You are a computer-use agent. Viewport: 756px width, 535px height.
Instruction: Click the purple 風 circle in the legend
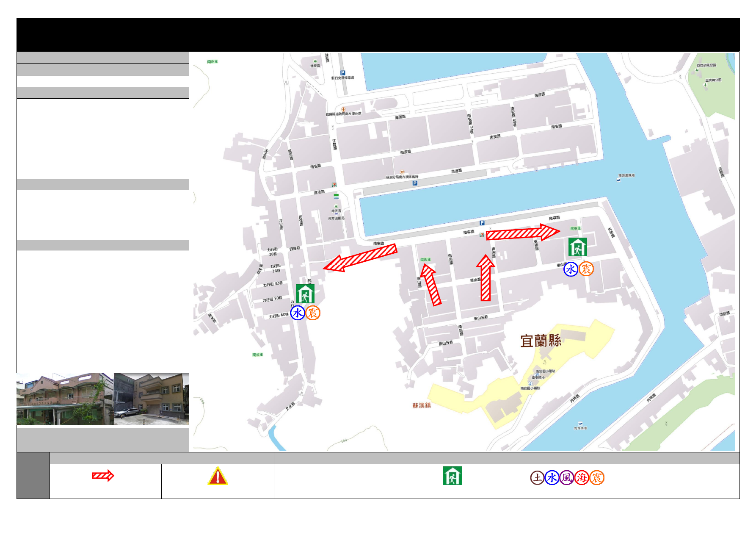pos(567,478)
